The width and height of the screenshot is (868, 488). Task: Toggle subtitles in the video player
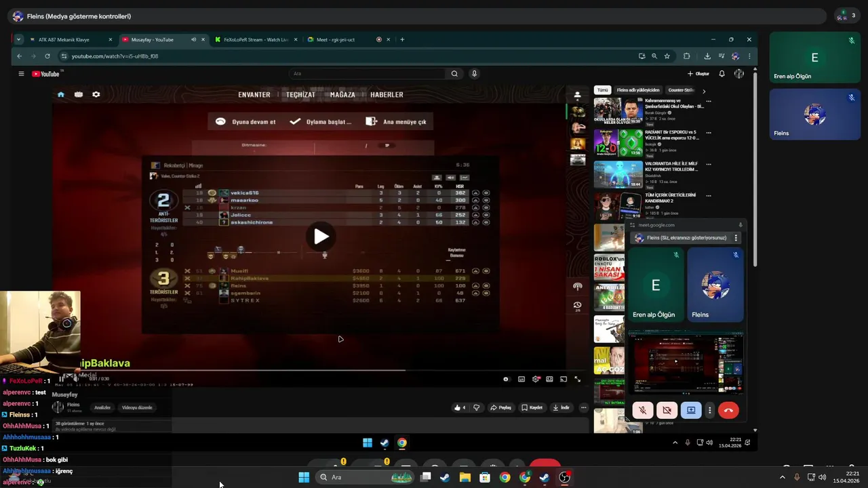[x=521, y=380]
